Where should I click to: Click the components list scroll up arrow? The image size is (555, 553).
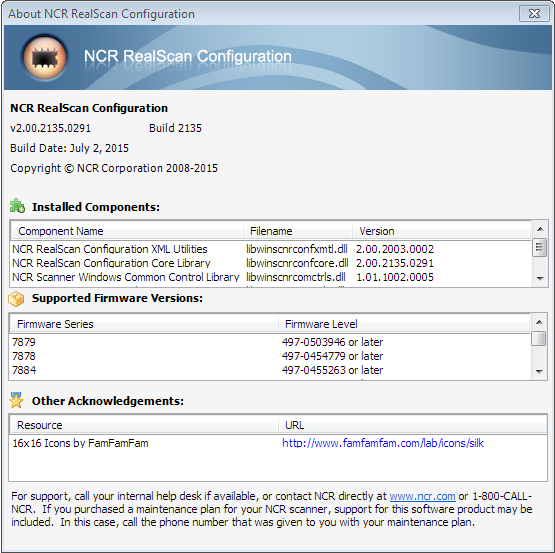(540, 229)
